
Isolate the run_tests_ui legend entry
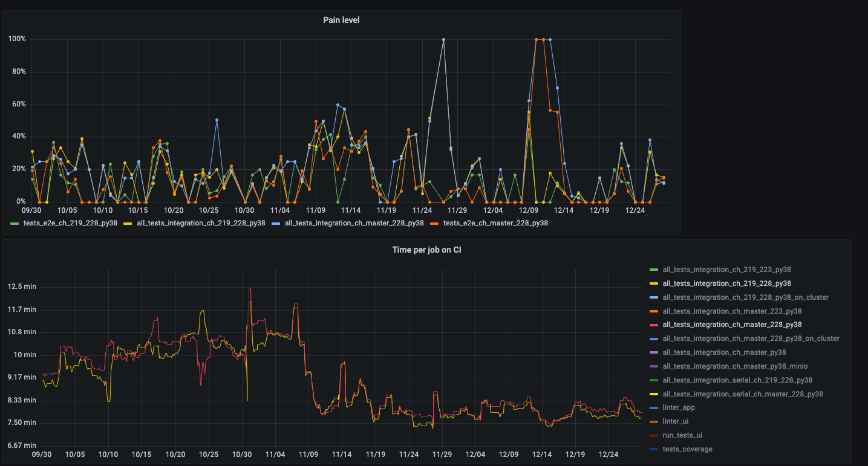click(682, 435)
